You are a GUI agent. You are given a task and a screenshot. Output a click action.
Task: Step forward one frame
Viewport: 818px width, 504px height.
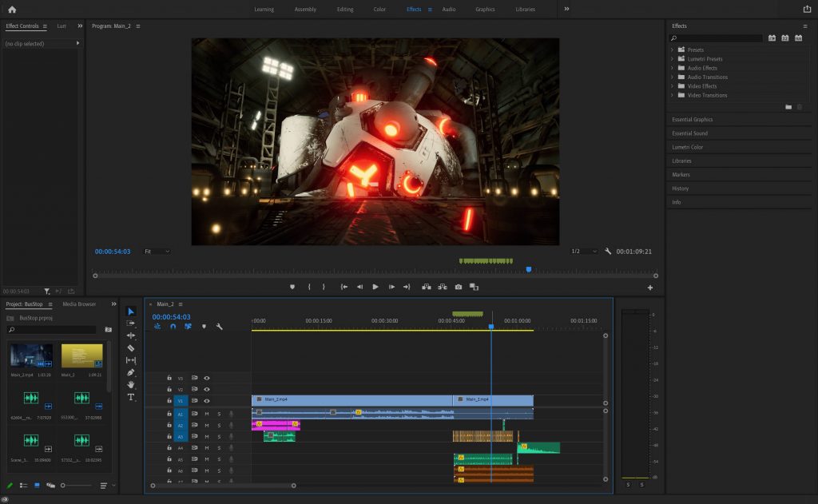pos(391,287)
